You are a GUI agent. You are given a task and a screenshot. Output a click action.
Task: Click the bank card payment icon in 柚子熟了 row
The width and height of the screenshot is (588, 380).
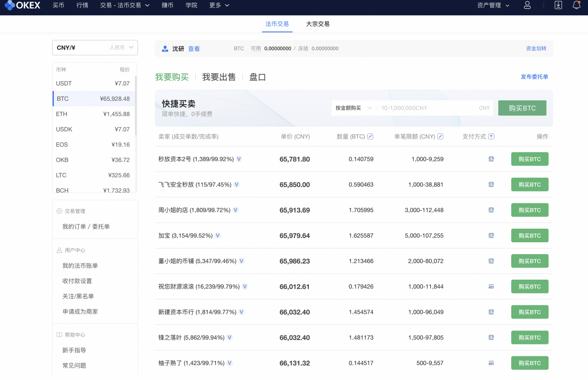(x=491, y=363)
